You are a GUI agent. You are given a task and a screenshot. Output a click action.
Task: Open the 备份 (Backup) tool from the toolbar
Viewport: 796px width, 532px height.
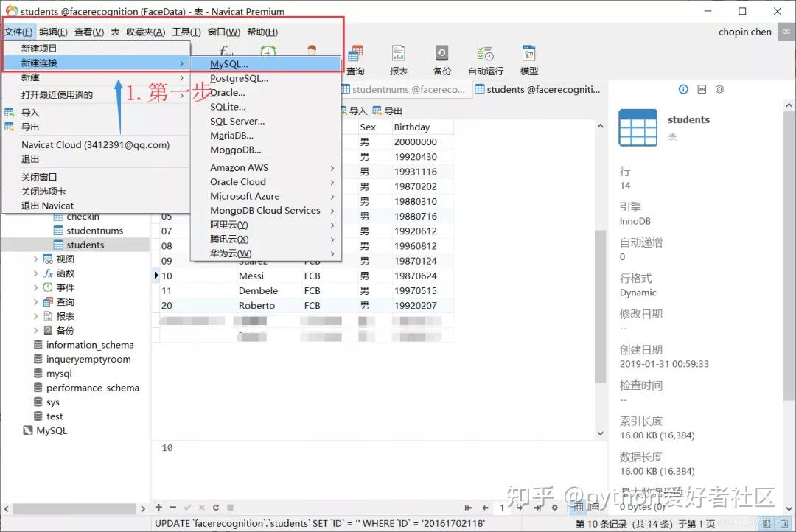point(441,59)
